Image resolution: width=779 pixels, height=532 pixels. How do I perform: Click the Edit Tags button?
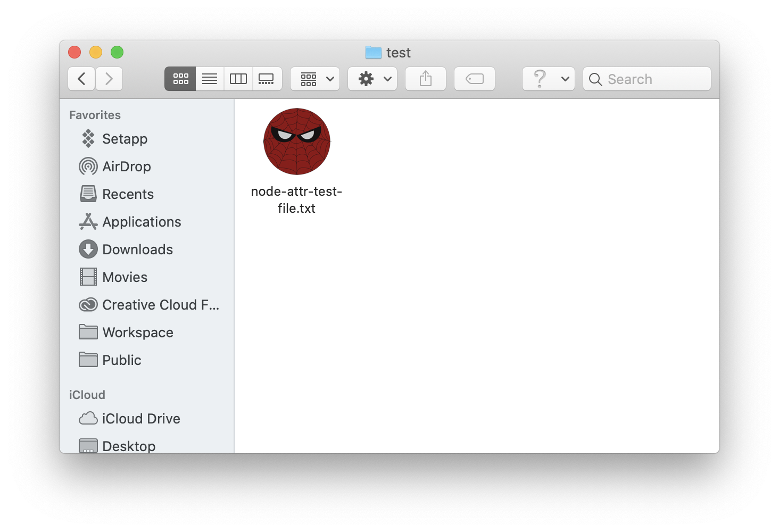[475, 79]
